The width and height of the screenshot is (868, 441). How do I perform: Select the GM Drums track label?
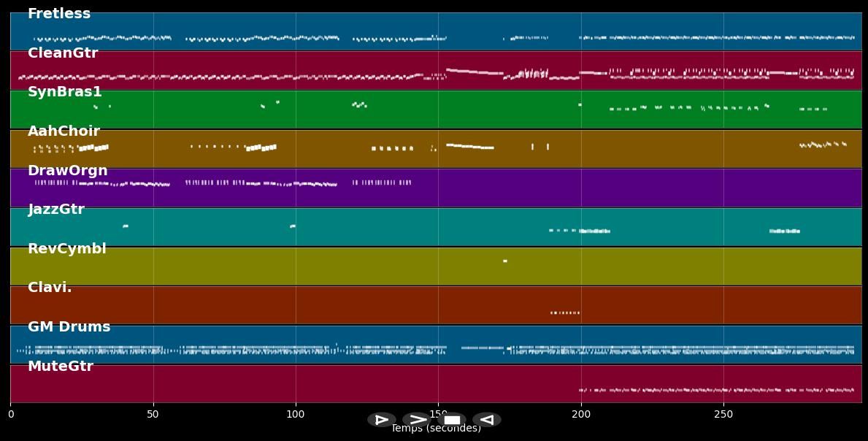[69, 327]
